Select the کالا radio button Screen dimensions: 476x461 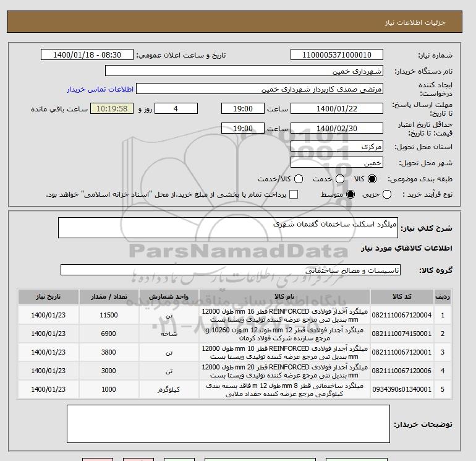point(372,179)
